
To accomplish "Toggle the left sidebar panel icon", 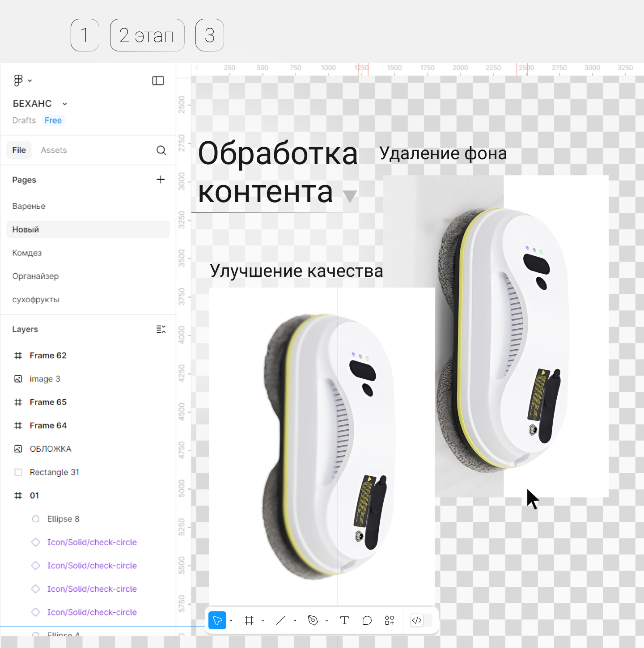I will point(158,80).
